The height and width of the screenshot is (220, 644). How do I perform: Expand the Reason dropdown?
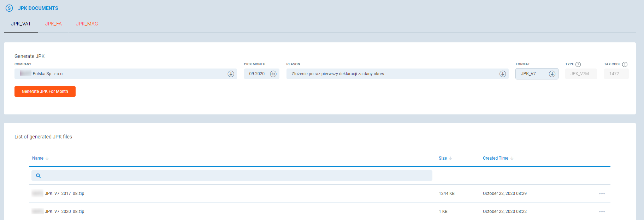coord(502,74)
